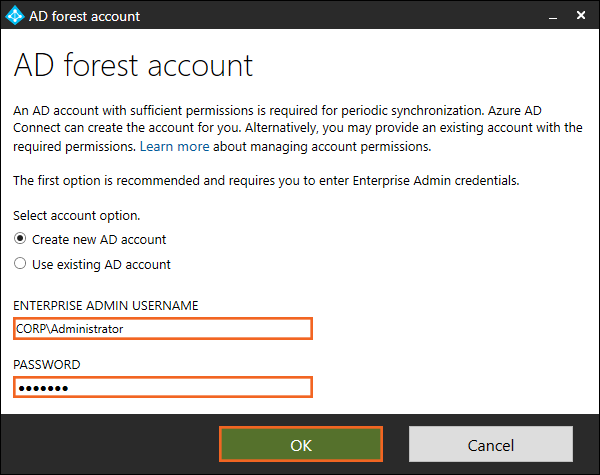Click the ENTERPRISE ADMIN USERNAME label
The height and width of the screenshot is (475, 600).
point(106,305)
